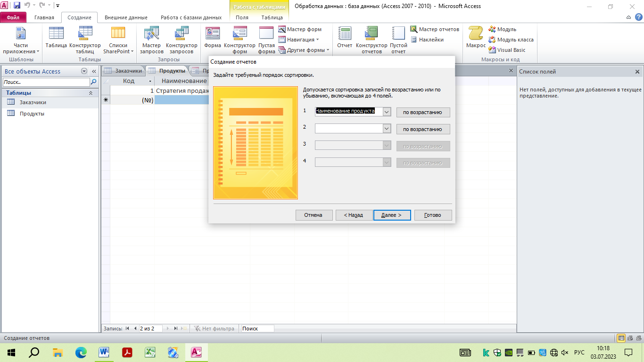The height and width of the screenshot is (362, 644).
Task: Open the Код column header dropdown arrow
Action: 151,81
